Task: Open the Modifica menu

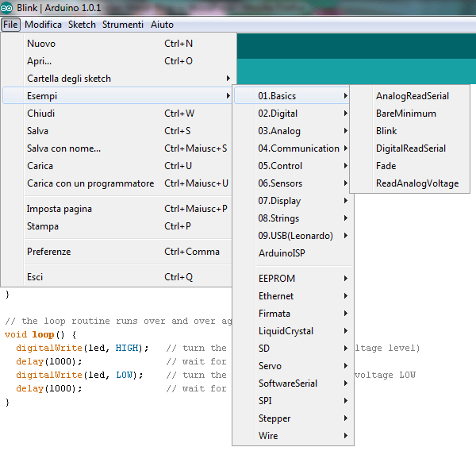Action: tap(43, 25)
